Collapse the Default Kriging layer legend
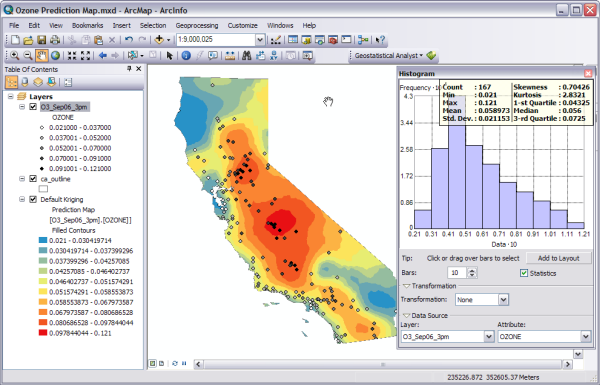The image size is (600, 385). coord(22,199)
